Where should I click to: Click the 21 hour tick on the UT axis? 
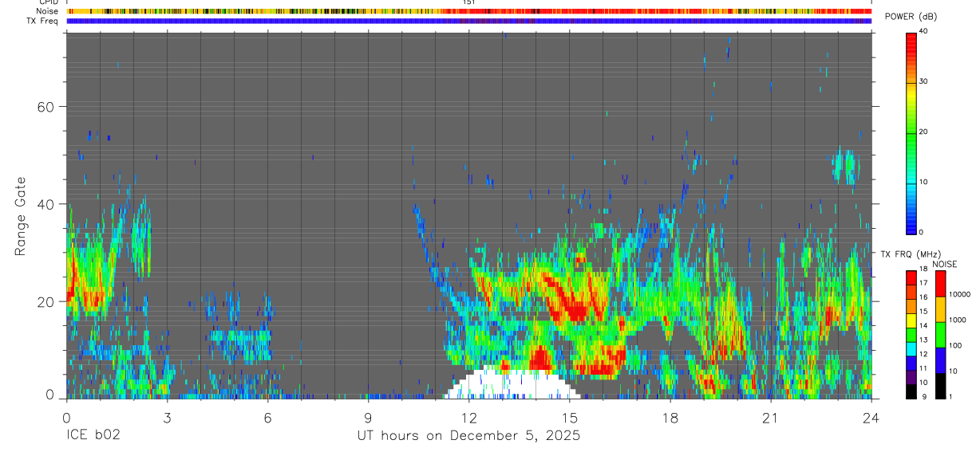tap(771, 417)
